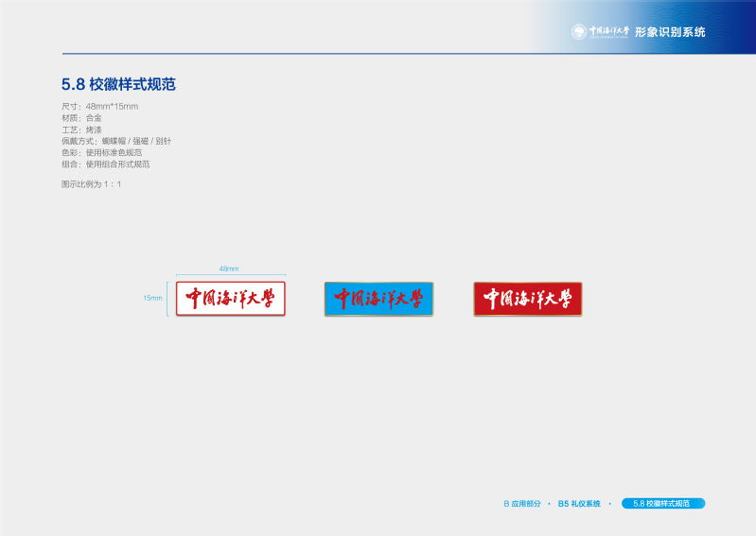756x536 pixels.
Task: Click the 材质：合金 text line
Action: 81,117
